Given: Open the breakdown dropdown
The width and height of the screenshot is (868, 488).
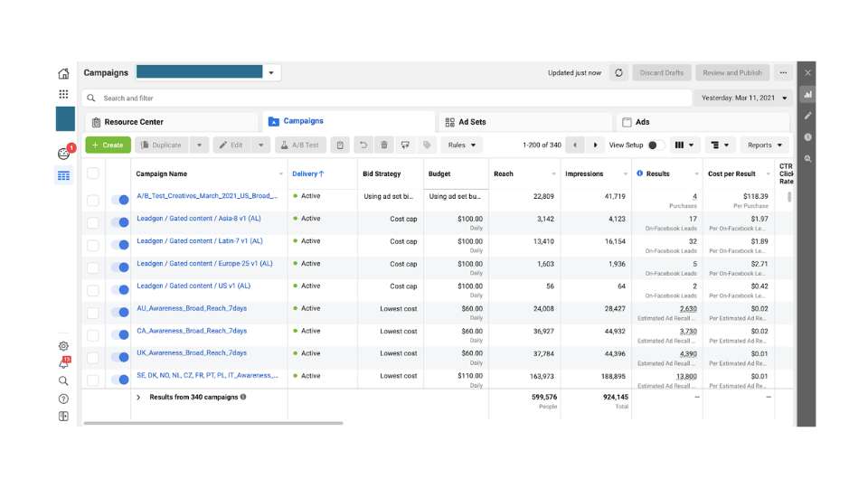Looking at the screenshot, I should (720, 145).
